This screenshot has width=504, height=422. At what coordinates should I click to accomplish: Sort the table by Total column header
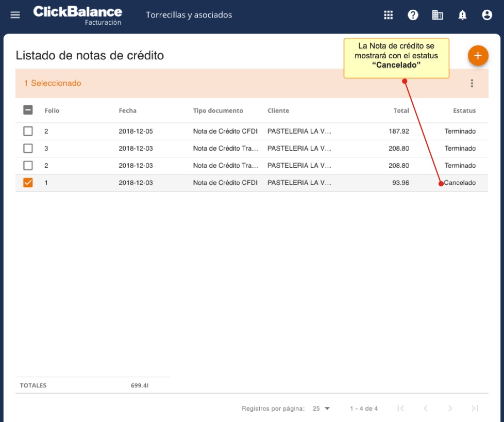pos(401,111)
